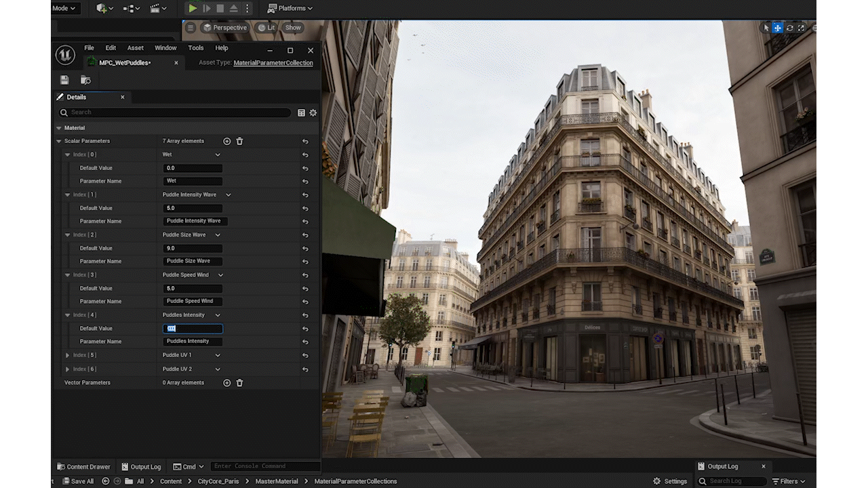Open Details panel settings gear
The height and width of the screenshot is (488, 868).
(313, 113)
